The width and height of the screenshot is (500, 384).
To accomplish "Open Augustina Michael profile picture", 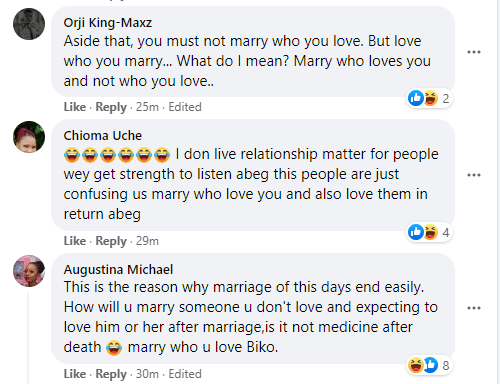I will tap(29, 271).
